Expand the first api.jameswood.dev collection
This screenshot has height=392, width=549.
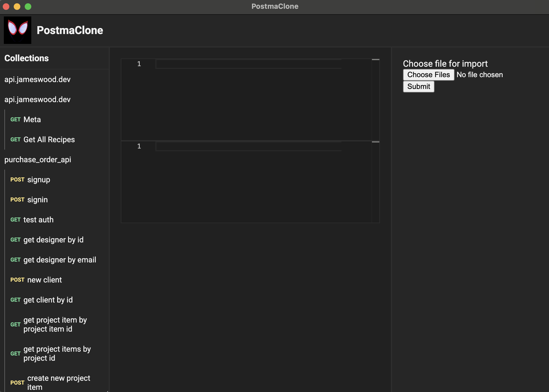pos(38,79)
